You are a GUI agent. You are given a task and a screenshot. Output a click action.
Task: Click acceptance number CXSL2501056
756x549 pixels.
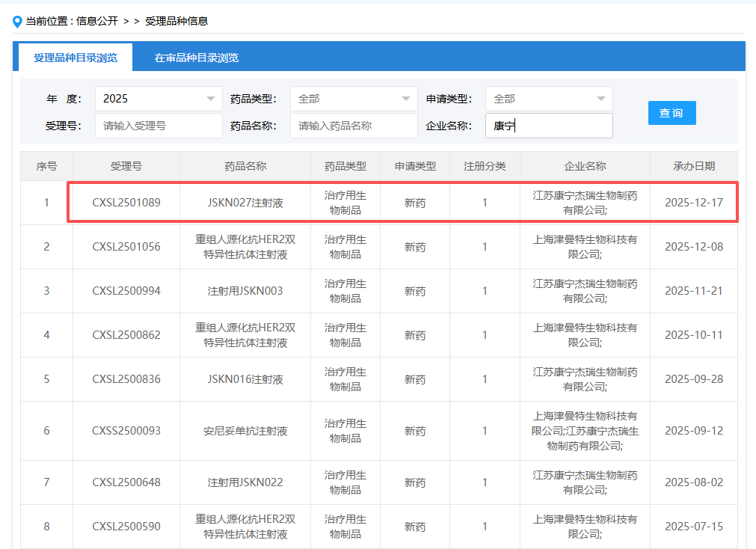(126, 247)
